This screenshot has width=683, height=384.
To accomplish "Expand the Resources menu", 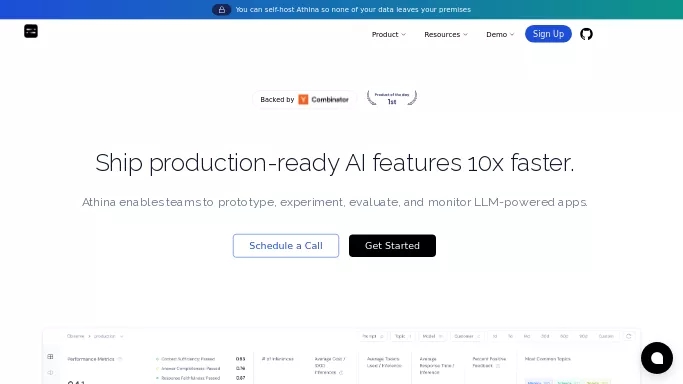I will tap(446, 34).
